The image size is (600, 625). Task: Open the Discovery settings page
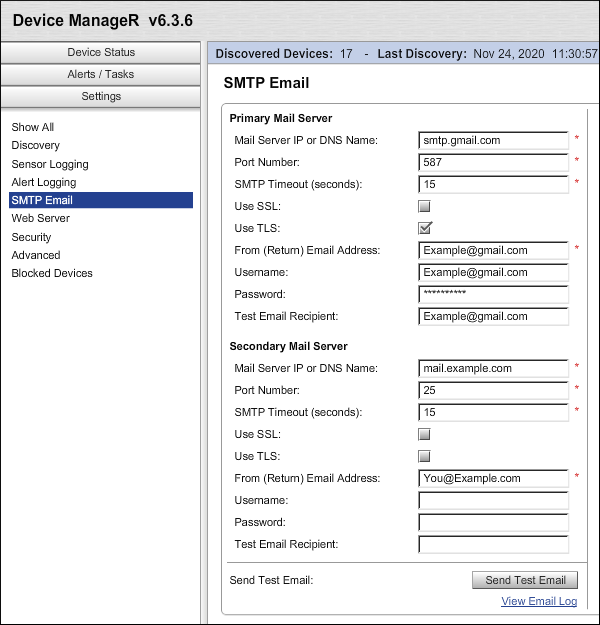(x=35, y=145)
